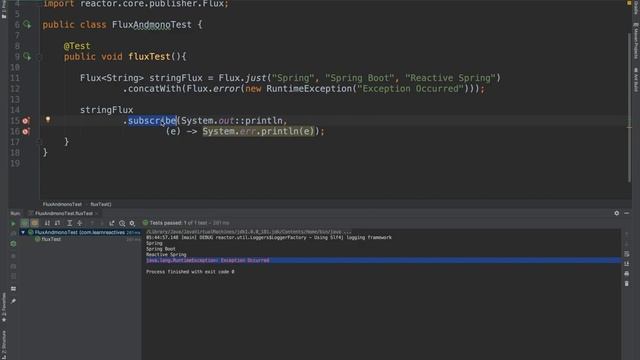Select FluxAndmonoTest row in test tree

click(x=80, y=232)
